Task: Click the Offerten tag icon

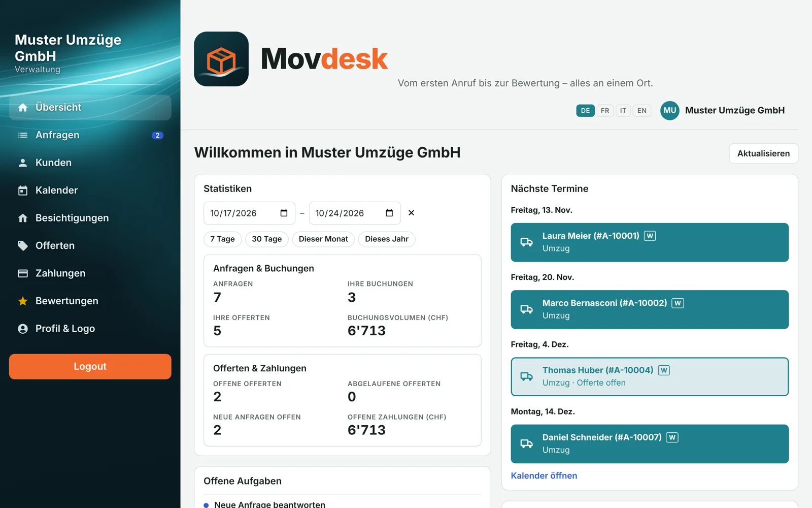Action: tap(23, 246)
